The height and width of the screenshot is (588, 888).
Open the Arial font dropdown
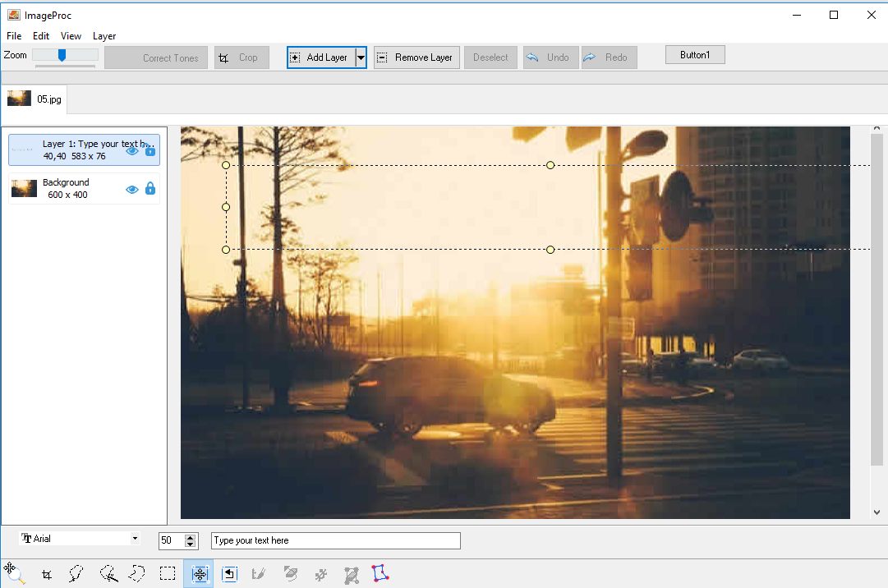click(135, 538)
